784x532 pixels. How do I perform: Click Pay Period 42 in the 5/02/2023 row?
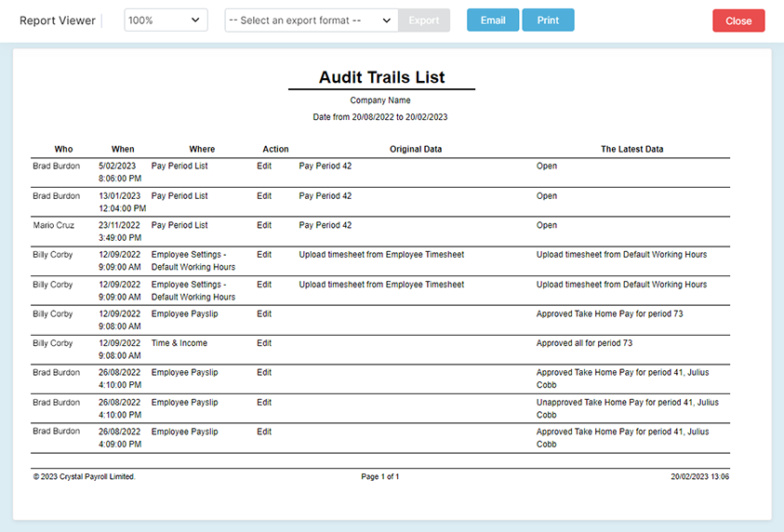click(325, 166)
